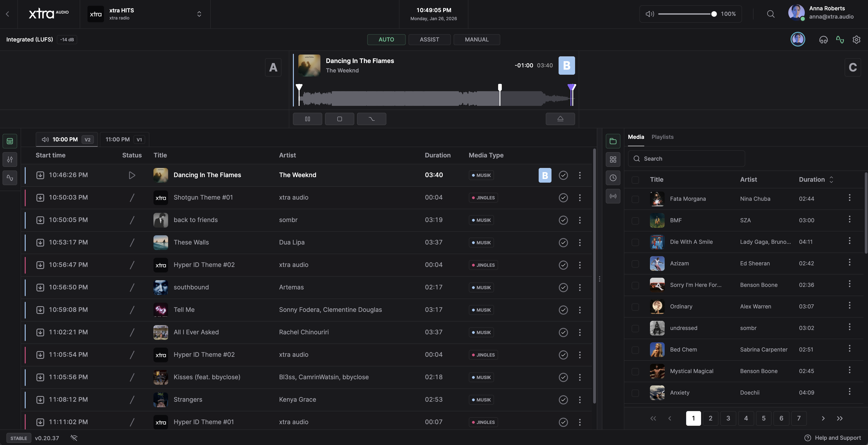The image size is (868, 445).
Task: Open the headphones monitoring icon
Action: tap(823, 40)
